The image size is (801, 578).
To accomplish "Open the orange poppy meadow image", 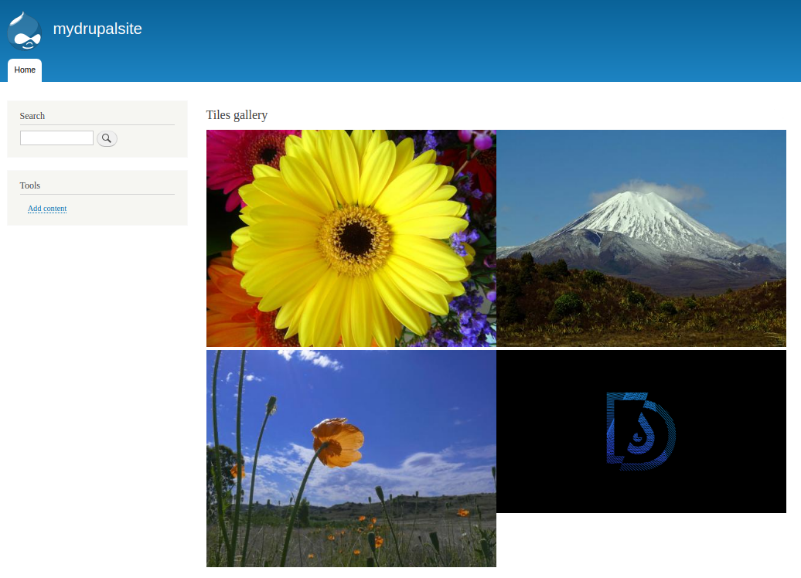I will click(x=350, y=458).
